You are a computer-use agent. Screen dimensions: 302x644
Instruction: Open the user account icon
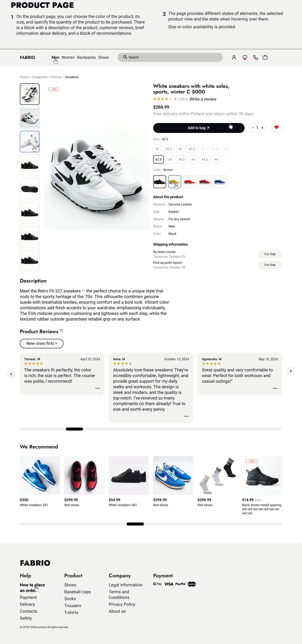(234, 57)
